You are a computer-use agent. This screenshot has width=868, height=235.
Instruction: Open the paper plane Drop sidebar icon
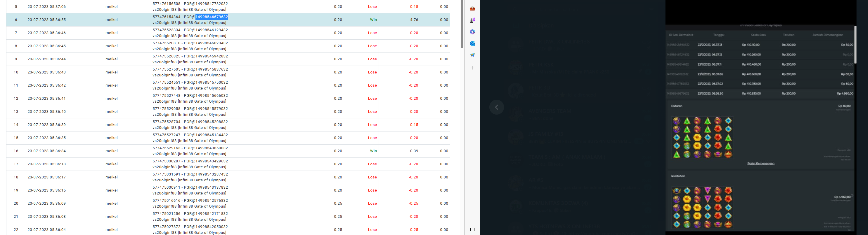[x=472, y=55]
